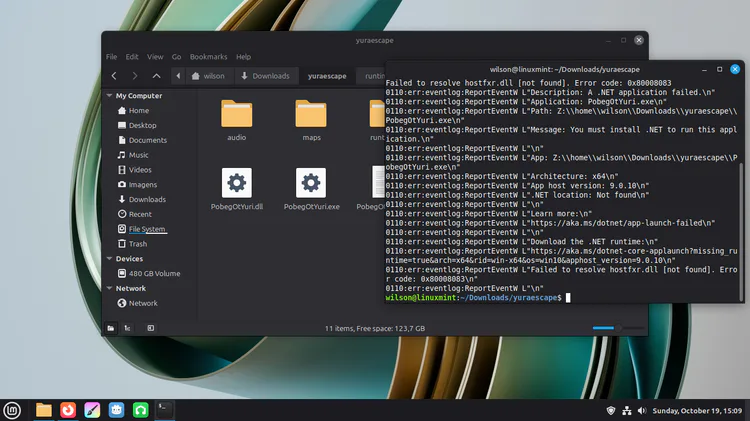Viewport: 750px width, 421px height.
Task: Open the Edit menu
Action: pyautogui.click(x=132, y=57)
